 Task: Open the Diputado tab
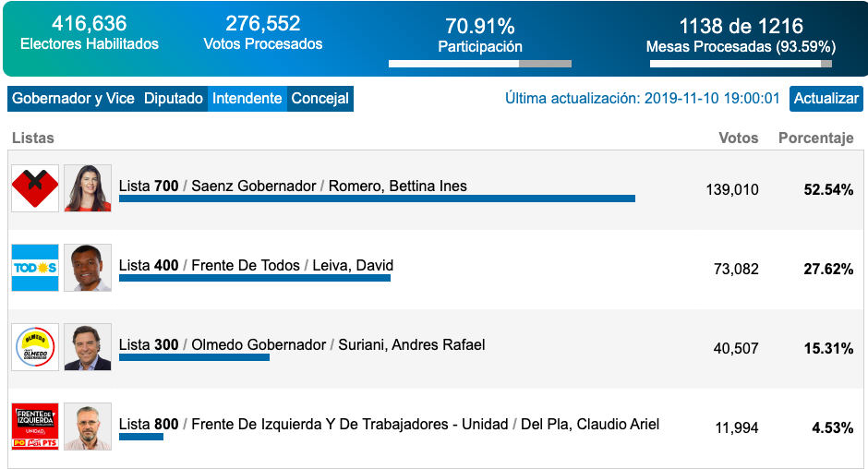click(174, 99)
